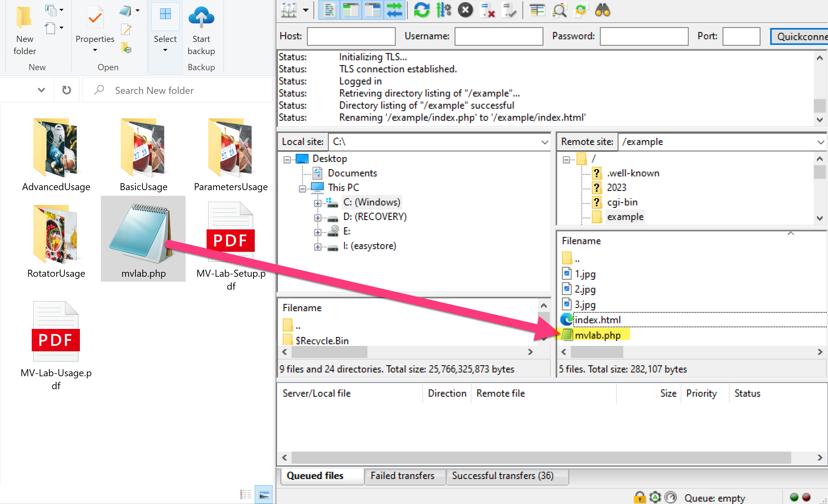Open the Site Manager icon
828x504 pixels.
click(x=289, y=10)
